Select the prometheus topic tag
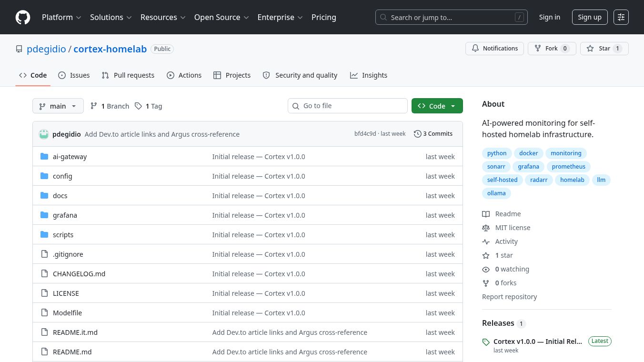The width and height of the screenshot is (644, 362). (568, 167)
